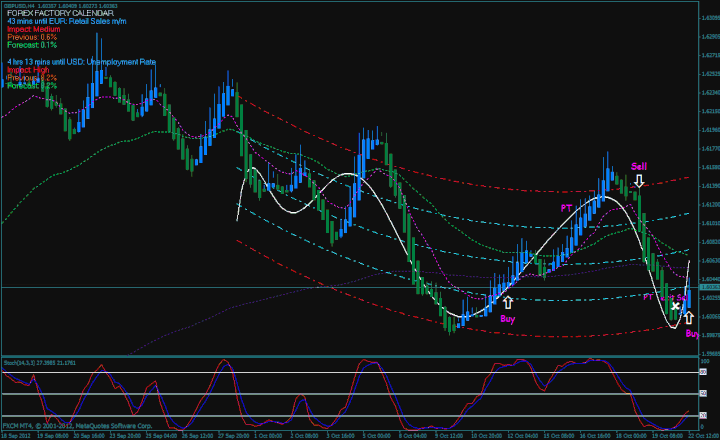The height and width of the screenshot is (440, 720).
Task: Select the Buy label under the 10 Oct arrow
Action: pos(507,318)
